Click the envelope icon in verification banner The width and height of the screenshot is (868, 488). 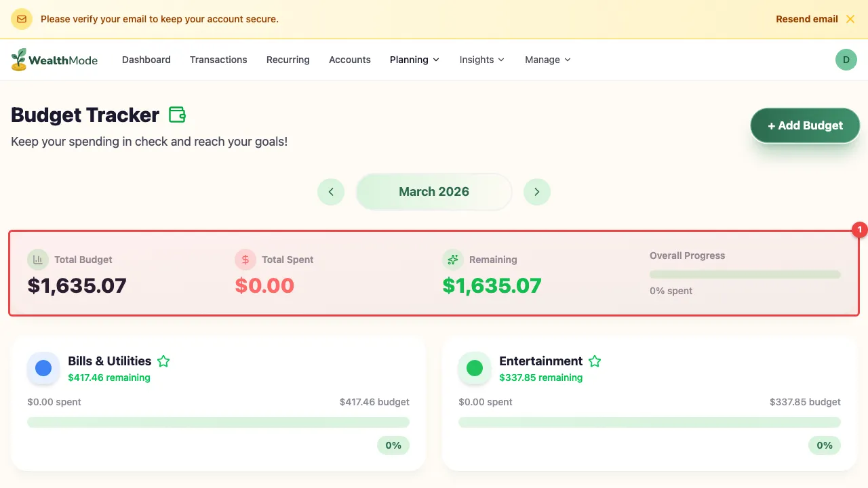click(22, 19)
